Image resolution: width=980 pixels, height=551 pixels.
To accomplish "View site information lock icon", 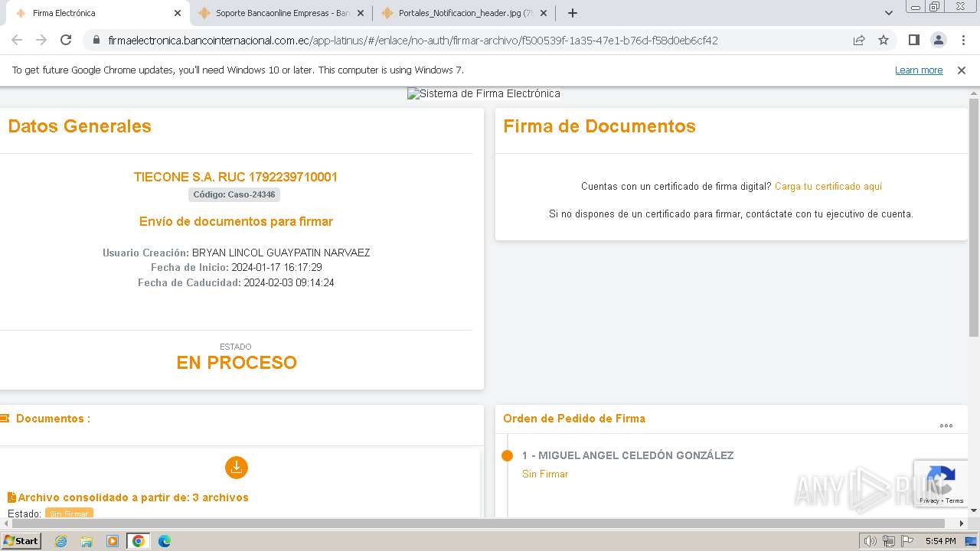I will click(x=96, y=41).
